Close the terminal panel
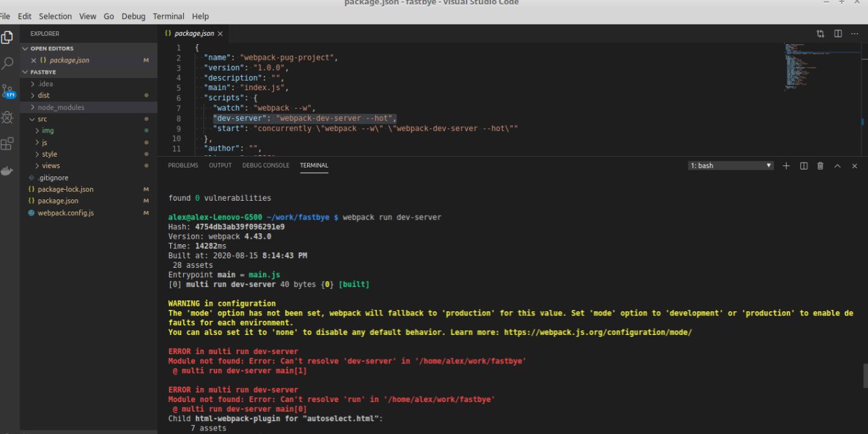 [x=854, y=165]
